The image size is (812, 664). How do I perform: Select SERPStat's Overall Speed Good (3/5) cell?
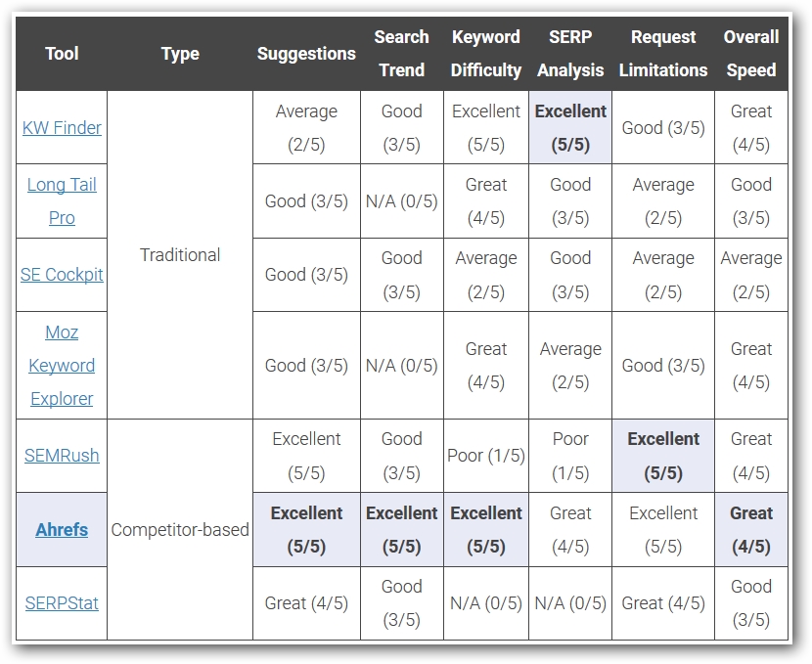tap(751, 603)
